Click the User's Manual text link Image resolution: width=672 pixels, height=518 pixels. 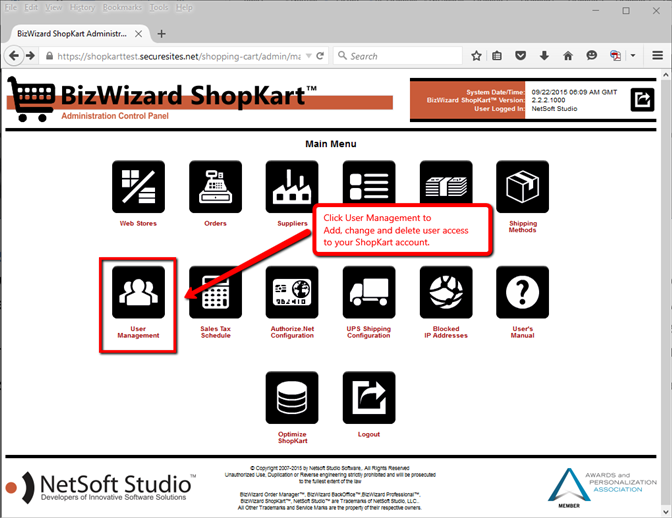522,332
